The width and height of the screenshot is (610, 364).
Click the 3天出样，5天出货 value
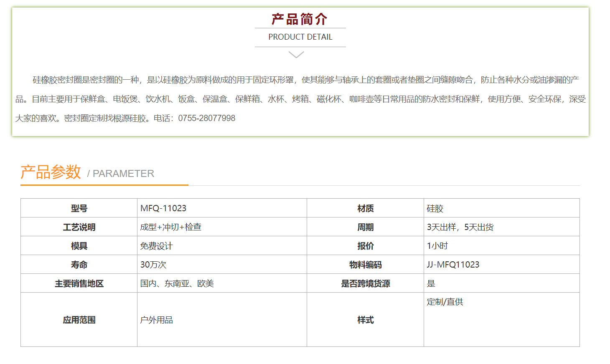[460, 227]
